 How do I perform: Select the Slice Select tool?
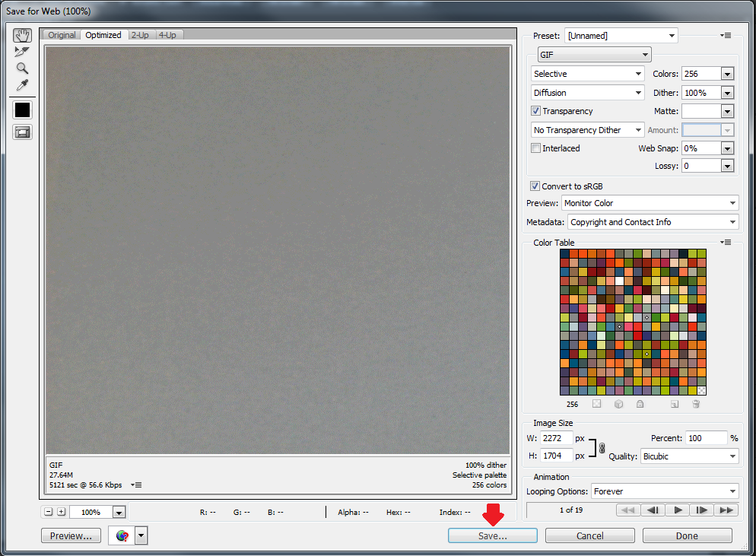click(22, 52)
